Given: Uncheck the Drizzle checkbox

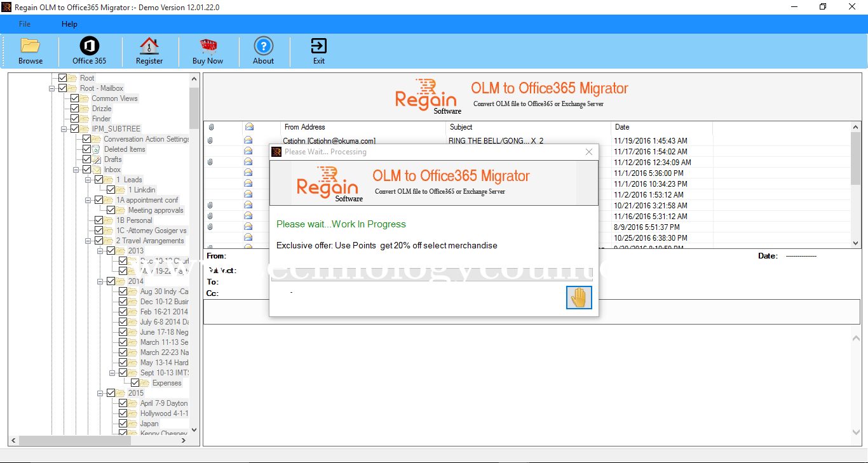Looking at the screenshot, I should [75, 109].
